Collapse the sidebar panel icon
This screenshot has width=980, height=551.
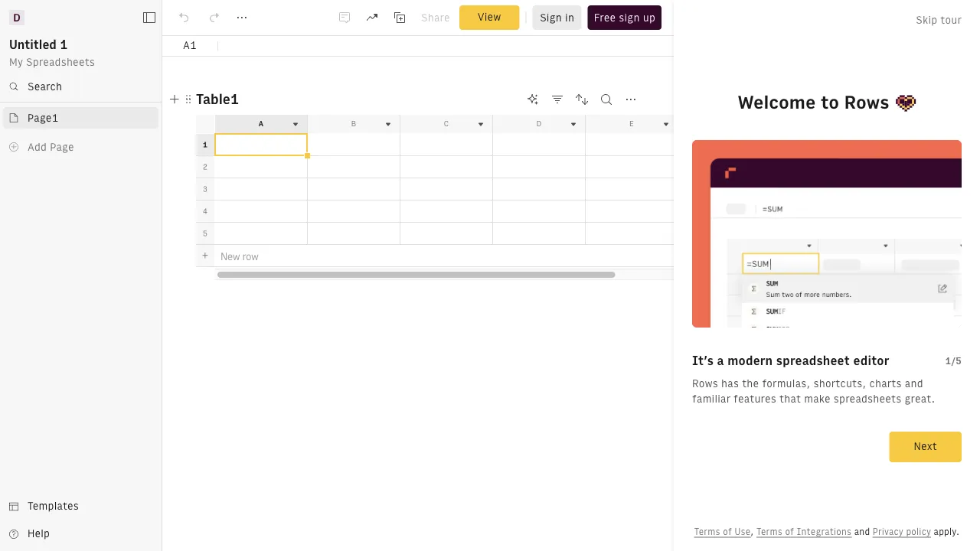[149, 18]
